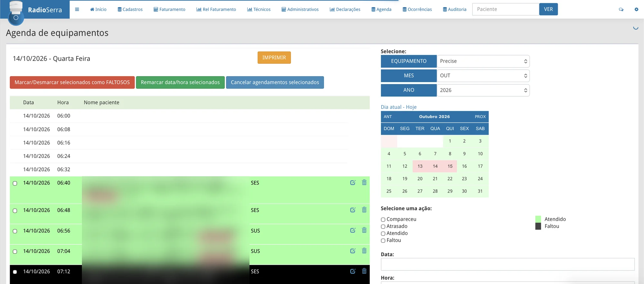Click the IMPRIMIR button

274,58
